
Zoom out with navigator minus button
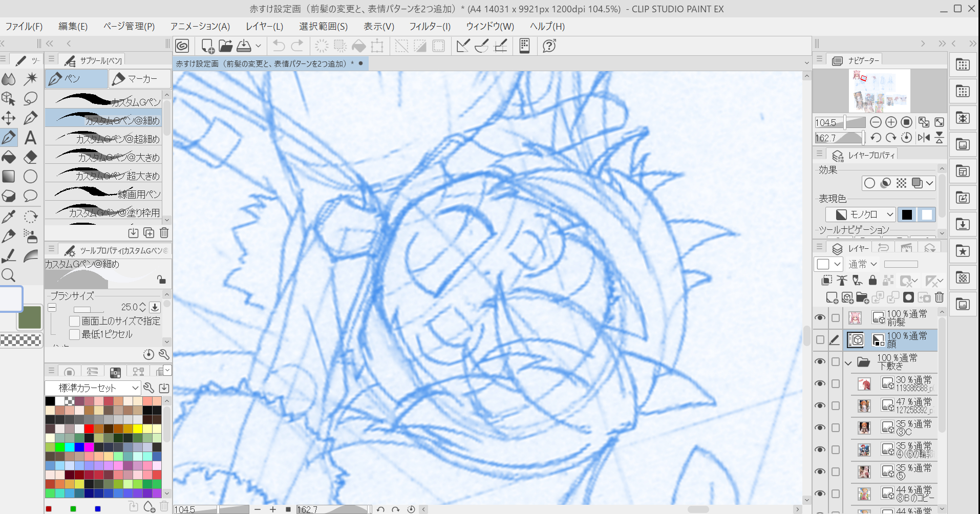(876, 122)
